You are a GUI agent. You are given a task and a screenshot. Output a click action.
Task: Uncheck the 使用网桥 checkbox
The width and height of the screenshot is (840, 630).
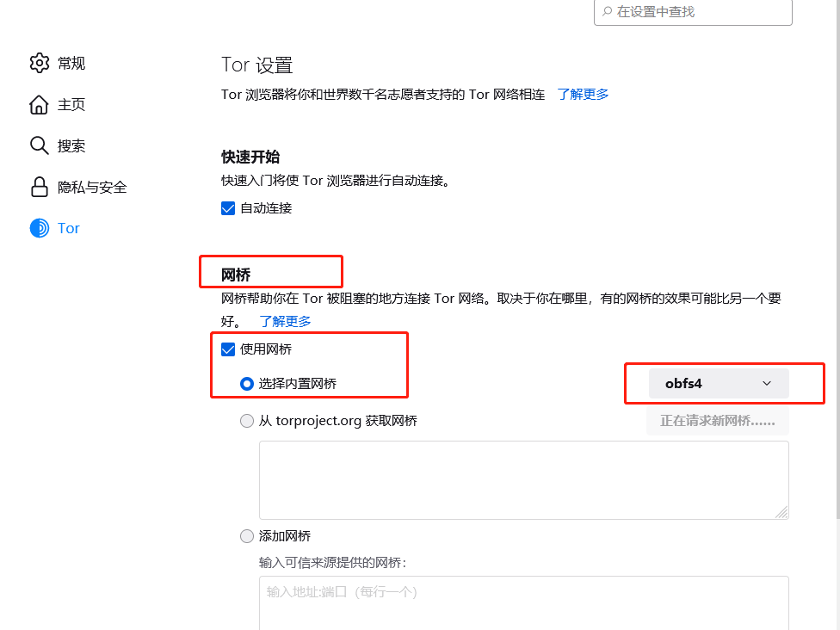[x=229, y=349]
